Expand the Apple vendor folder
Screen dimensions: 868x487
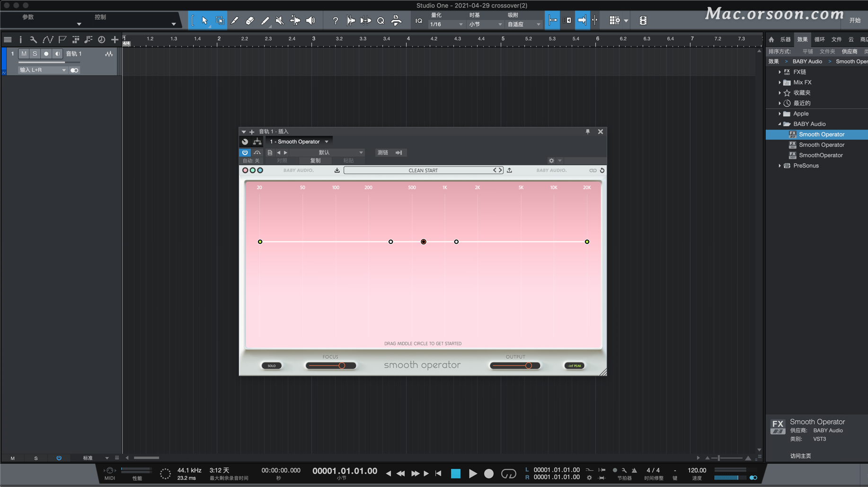(779, 114)
